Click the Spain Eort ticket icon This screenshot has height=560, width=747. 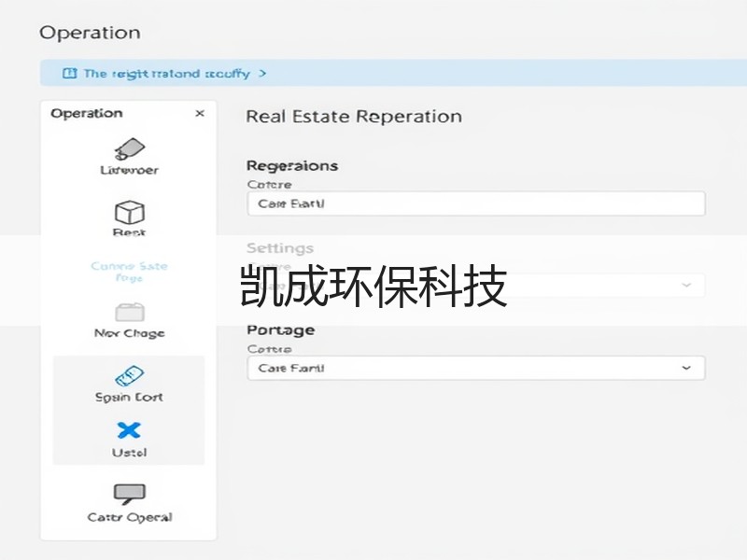[x=129, y=376]
